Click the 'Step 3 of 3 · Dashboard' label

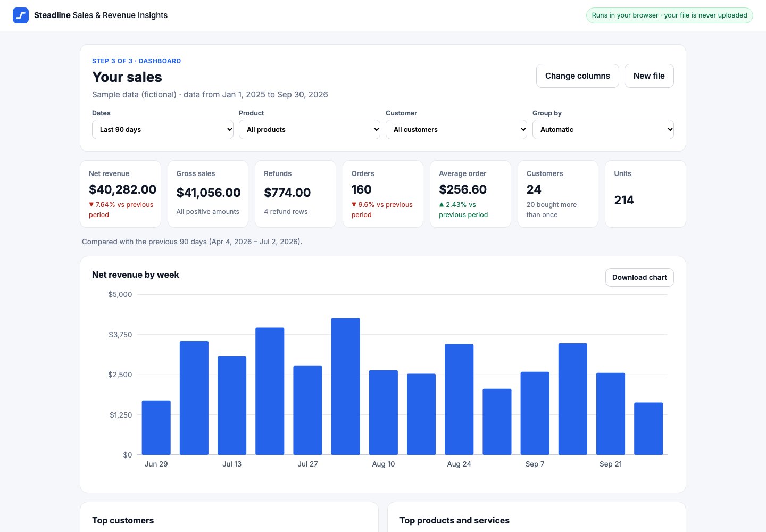tap(137, 61)
